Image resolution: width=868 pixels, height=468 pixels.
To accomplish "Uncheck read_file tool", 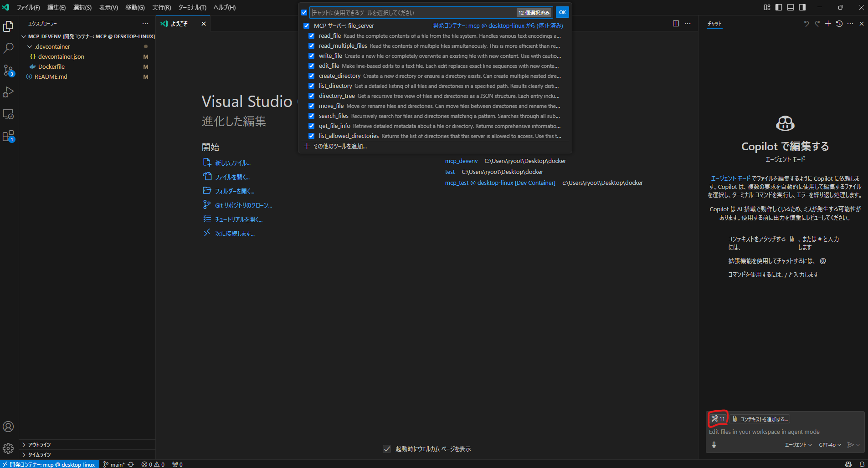I will coord(311,36).
